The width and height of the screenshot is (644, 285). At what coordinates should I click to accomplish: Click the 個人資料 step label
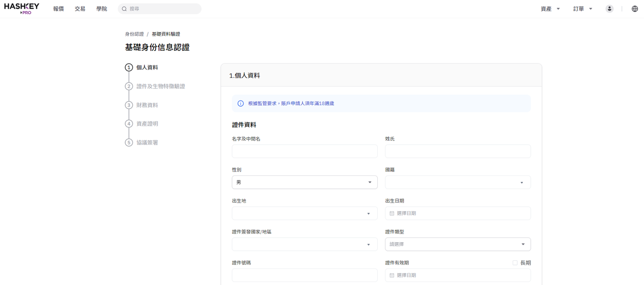pos(147,67)
